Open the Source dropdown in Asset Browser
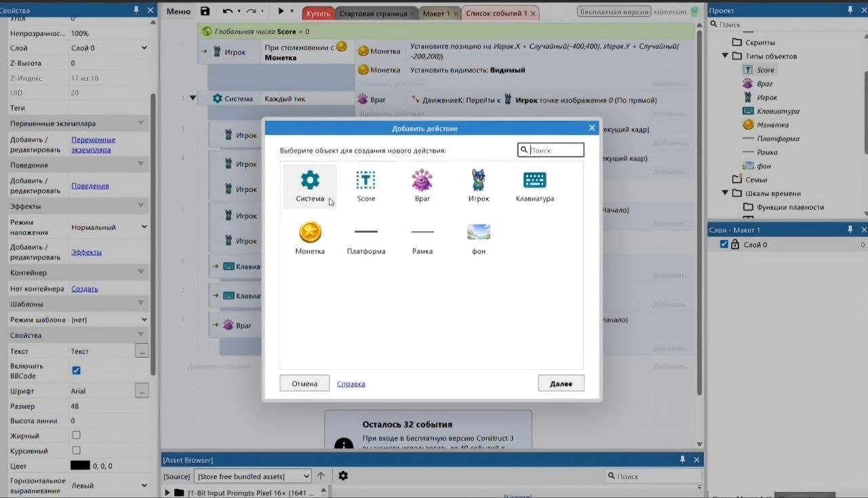The image size is (868, 498). point(252,476)
